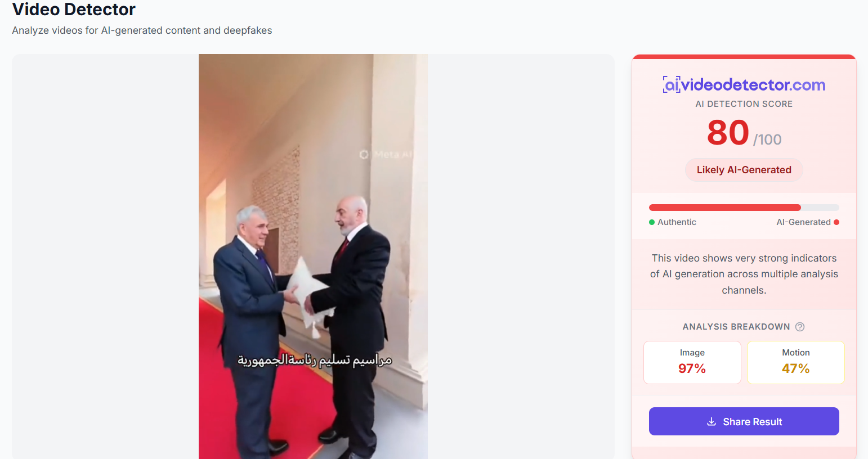The width and height of the screenshot is (868, 459).
Task: Click the 80 detection score number
Action: (728, 133)
